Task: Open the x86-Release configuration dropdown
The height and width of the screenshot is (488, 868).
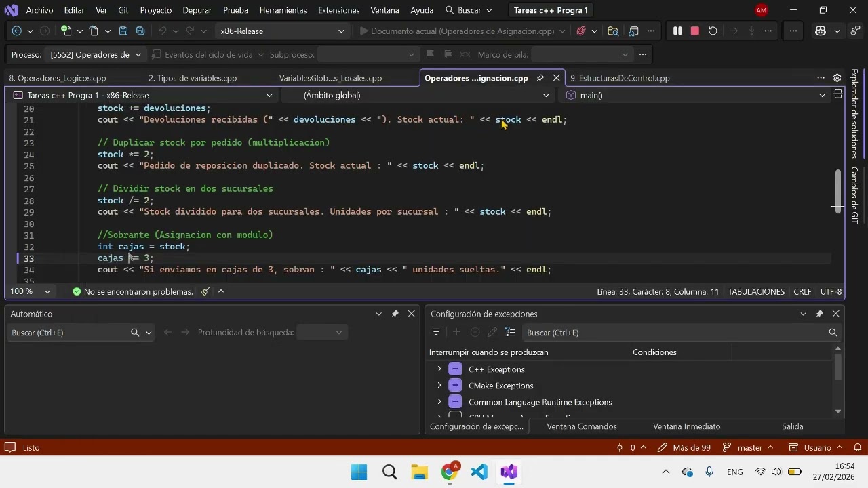Action: click(x=282, y=30)
